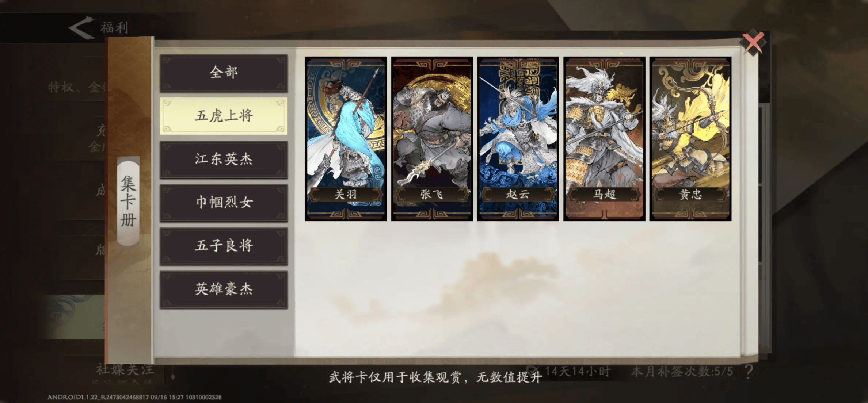This screenshot has height=403, width=868.
Task: Close the card album with red X
Action: pyautogui.click(x=753, y=42)
